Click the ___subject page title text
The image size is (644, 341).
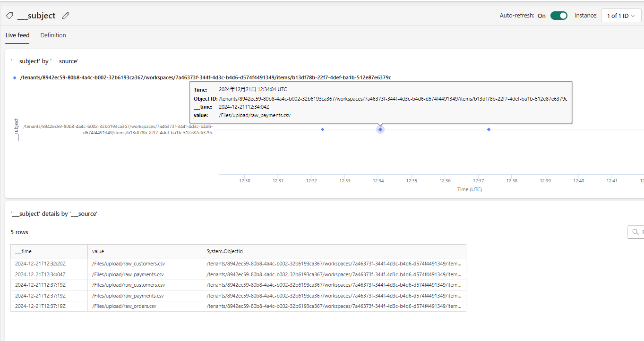pos(36,16)
